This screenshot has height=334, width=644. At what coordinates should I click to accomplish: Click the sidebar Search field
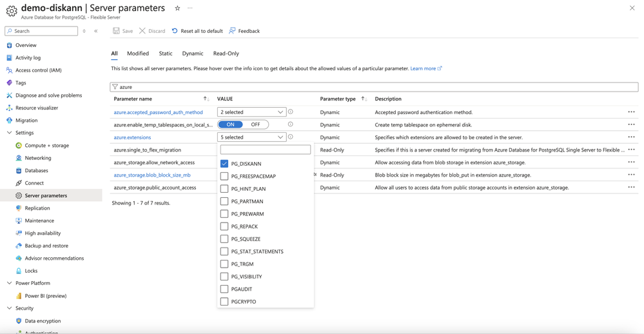click(41, 31)
